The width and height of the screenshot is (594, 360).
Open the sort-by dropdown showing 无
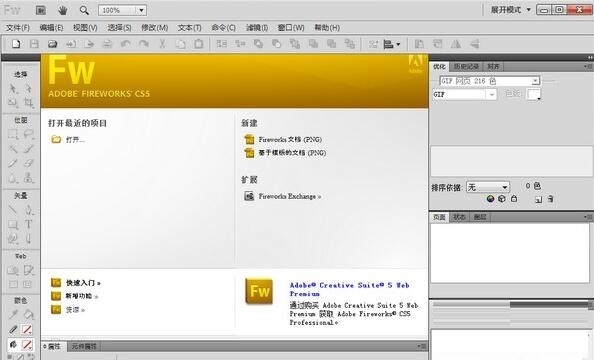(488, 187)
